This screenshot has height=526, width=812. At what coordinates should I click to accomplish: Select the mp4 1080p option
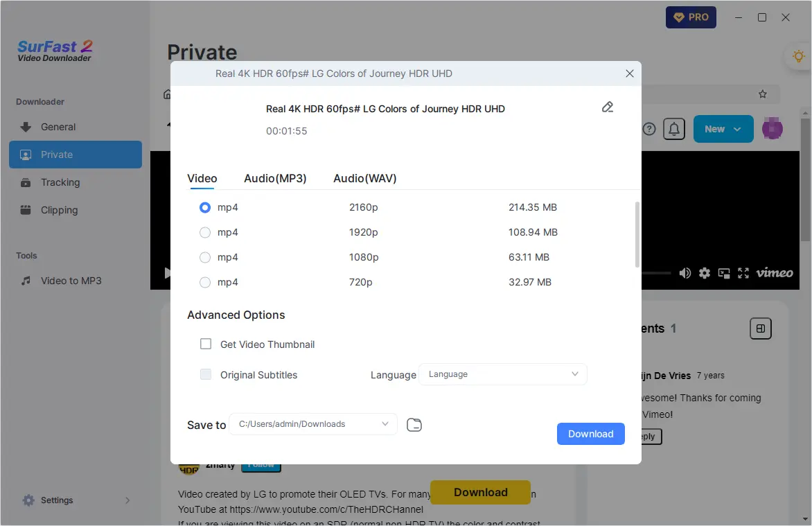coord(205,257)
